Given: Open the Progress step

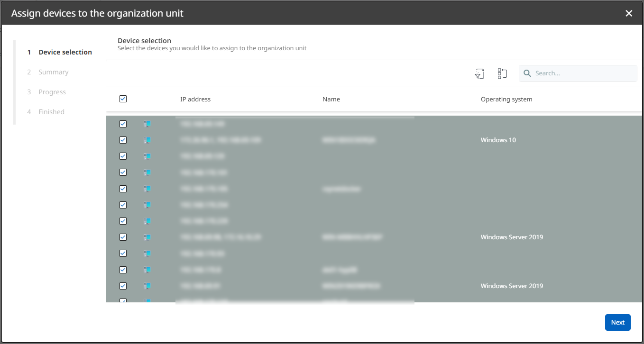Looking at the screenshot, I should 46,92.
